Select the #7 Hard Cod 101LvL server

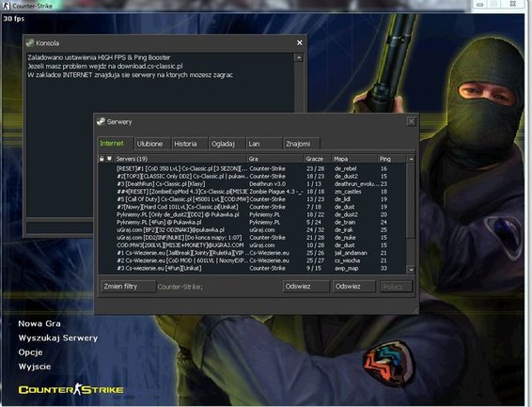252,207
